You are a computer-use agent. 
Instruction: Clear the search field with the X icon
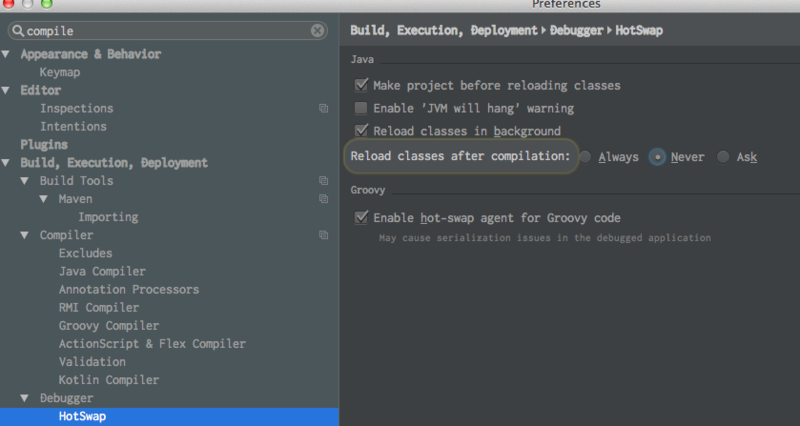click(x=317, y=31)
